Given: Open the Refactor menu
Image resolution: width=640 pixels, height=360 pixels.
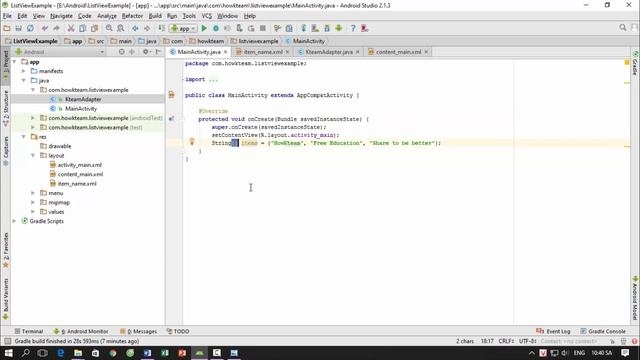Looking at the screenshot, I should click(132, 16).
